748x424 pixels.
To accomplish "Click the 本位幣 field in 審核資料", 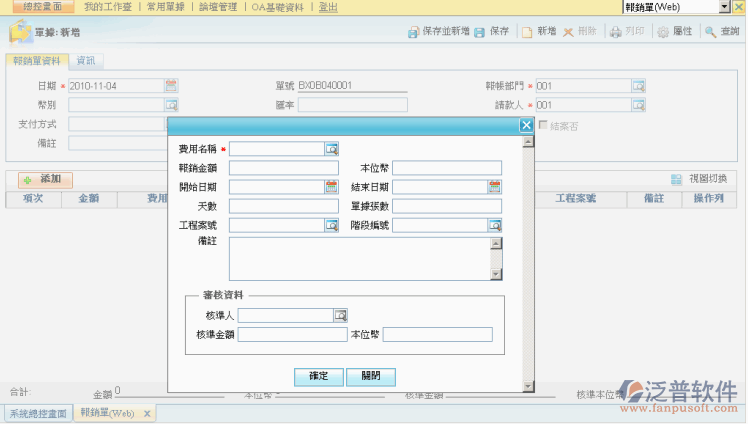I will (x=437, y=334).
